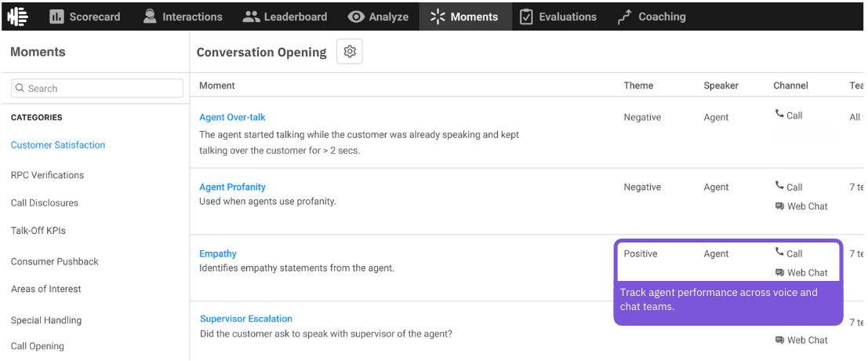
Task: Click the Theme column header
Action: pyautogui.click(x=638, y=86)
